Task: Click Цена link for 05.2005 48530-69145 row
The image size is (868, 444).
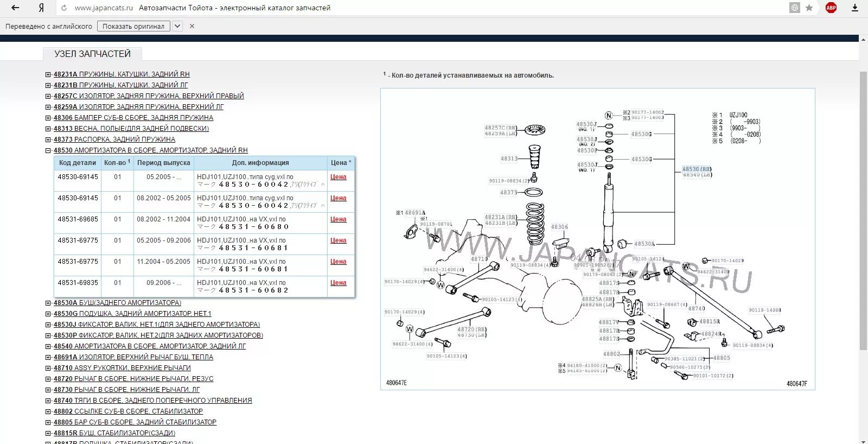Action: [338, 177]
